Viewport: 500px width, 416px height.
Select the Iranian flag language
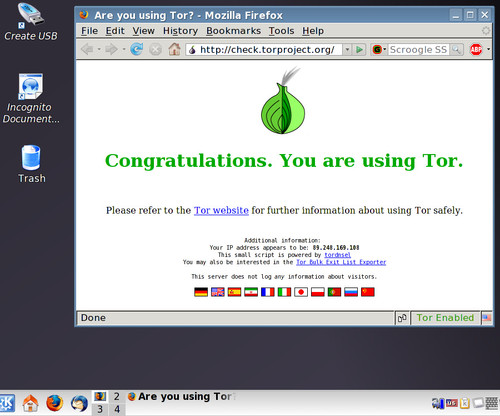pos(251,292)
